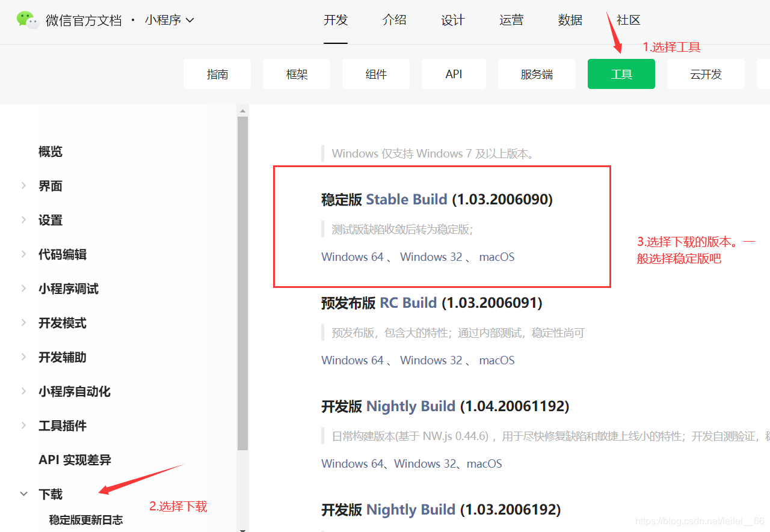Image resolution: width=770 pixels, height=532 pixels.
Task: Open 设置 sidebar item
Action: tap(51, 220)
